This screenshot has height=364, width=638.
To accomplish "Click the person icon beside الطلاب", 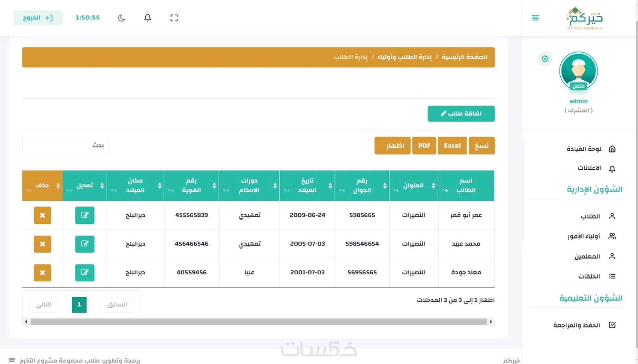I will [x=612, y=216].
